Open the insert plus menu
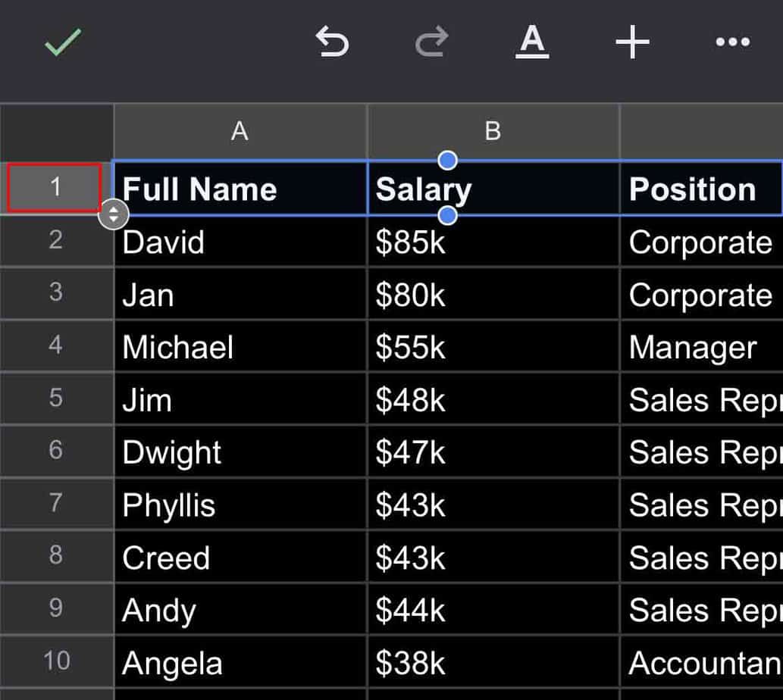Image resolution: width=783 pixels, height=700 pixels. point(632,42)
